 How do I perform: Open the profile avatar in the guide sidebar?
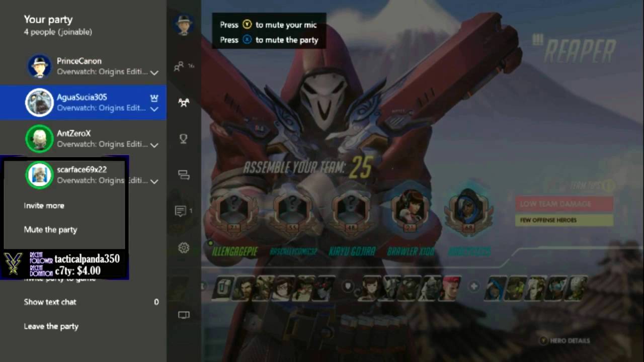[x=184, y=24]
